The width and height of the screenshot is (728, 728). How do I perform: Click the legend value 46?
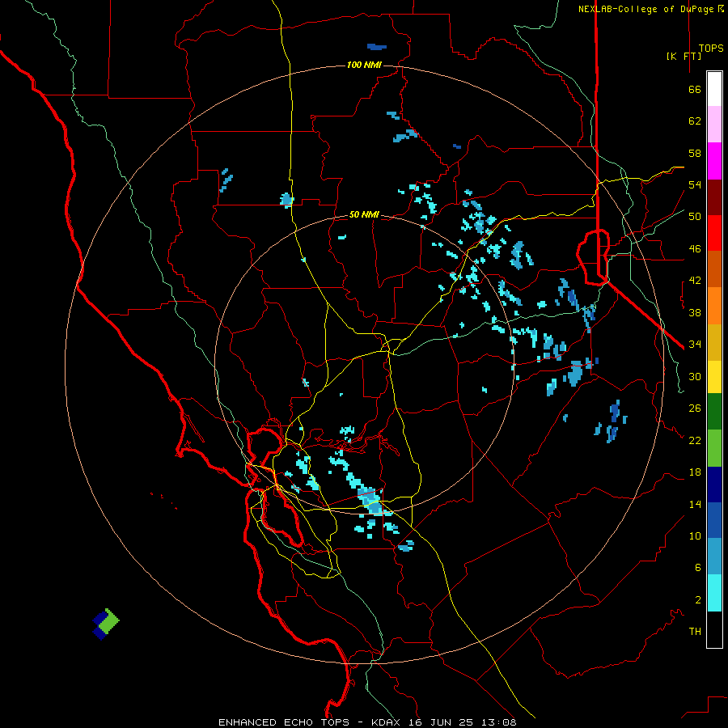click(x=695, y=249)
